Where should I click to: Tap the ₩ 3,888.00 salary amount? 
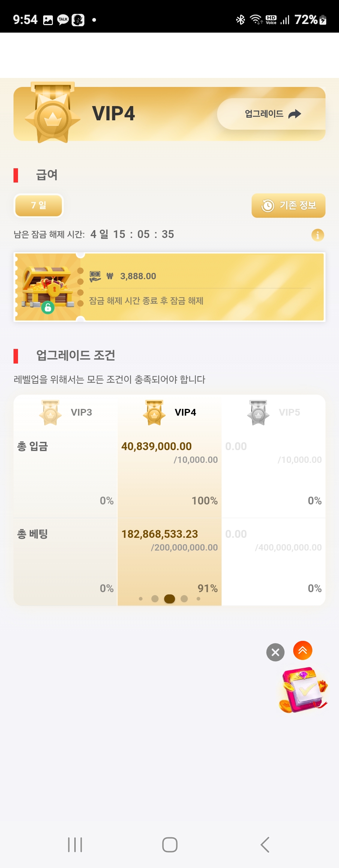point(138,276)
